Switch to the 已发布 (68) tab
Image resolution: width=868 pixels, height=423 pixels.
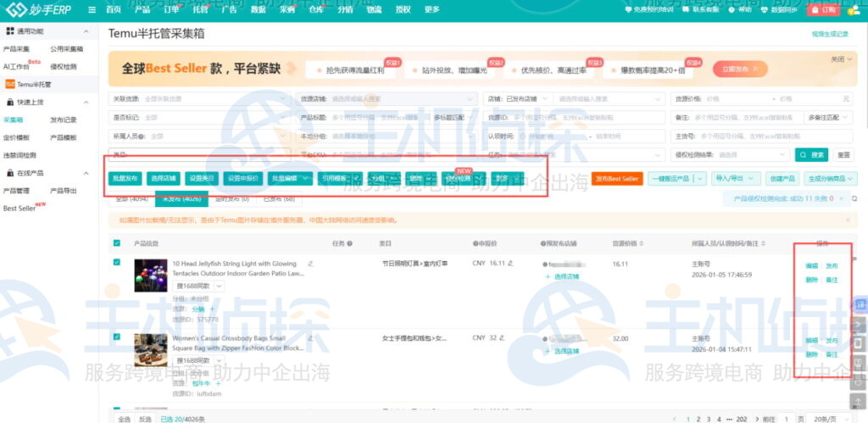[x=279, y=198]
